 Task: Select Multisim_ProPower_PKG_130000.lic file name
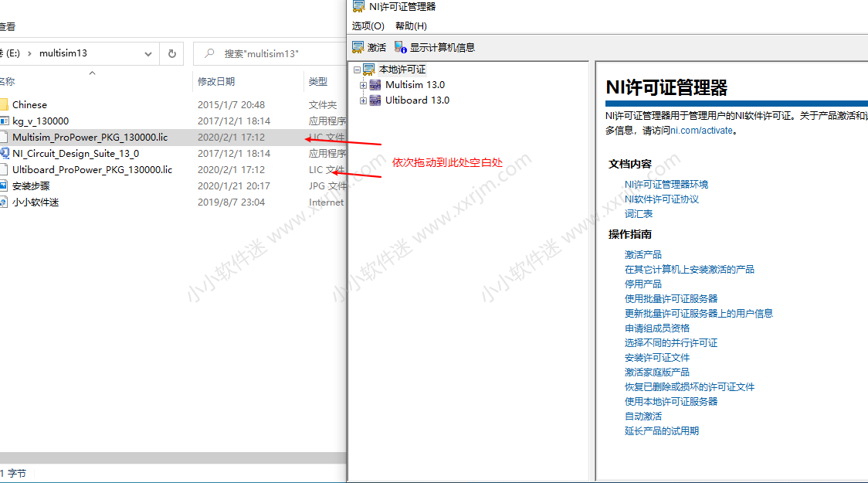[90, 138]
